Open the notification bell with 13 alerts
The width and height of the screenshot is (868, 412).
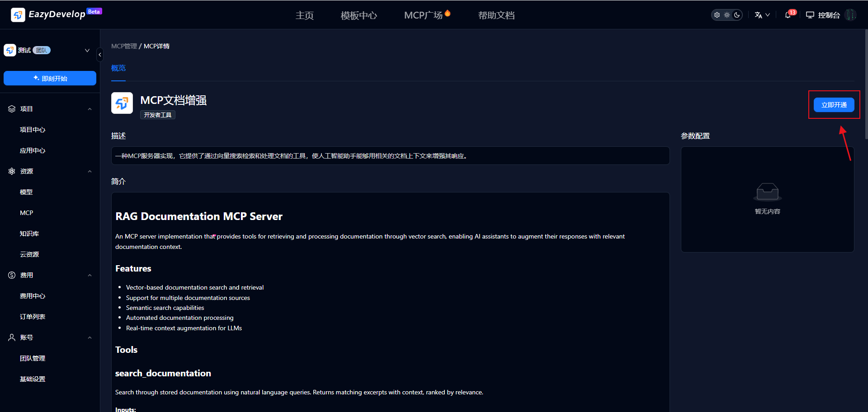tap(788, 15)
